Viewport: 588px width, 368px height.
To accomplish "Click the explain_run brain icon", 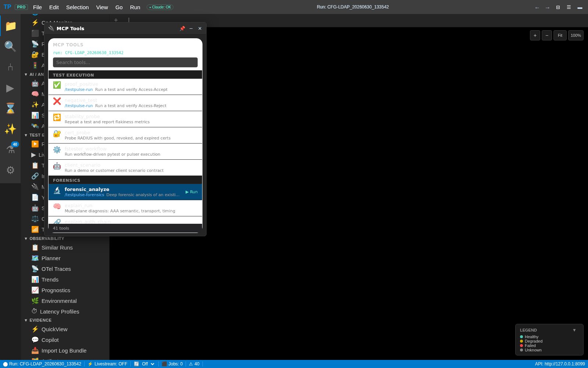I will point(57,206).
